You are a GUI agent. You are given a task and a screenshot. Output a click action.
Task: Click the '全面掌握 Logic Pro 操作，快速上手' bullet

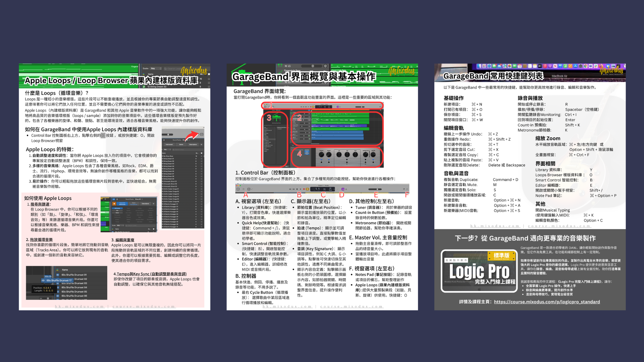point(551,286)
